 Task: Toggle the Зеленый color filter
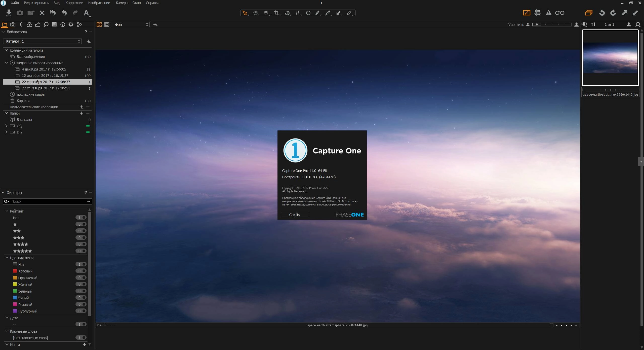click(81, 291)
